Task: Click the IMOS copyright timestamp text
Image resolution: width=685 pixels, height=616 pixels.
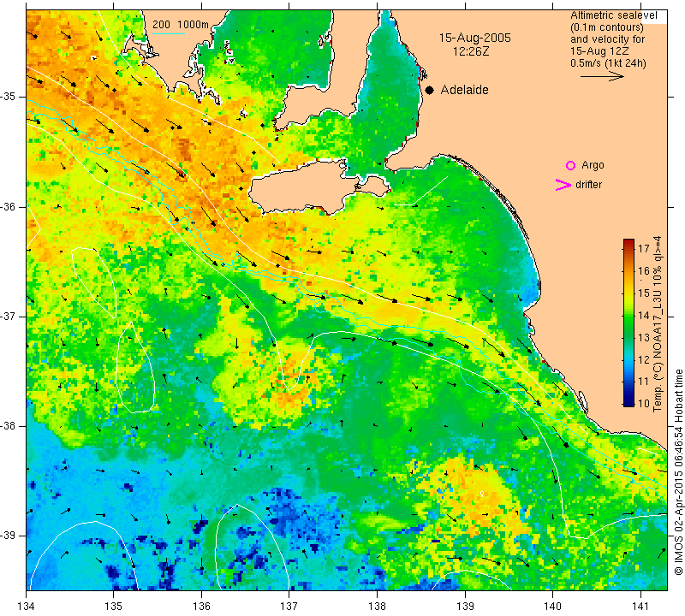Action: click(678, 472)
